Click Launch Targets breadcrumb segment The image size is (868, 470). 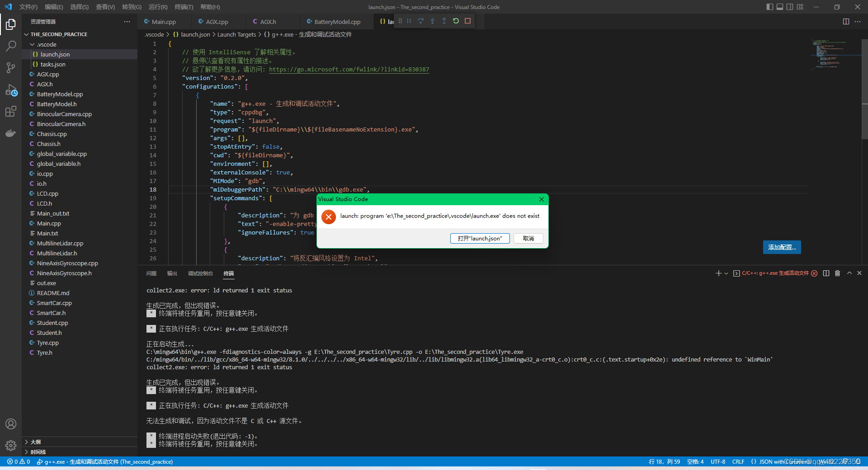[236, 34]
